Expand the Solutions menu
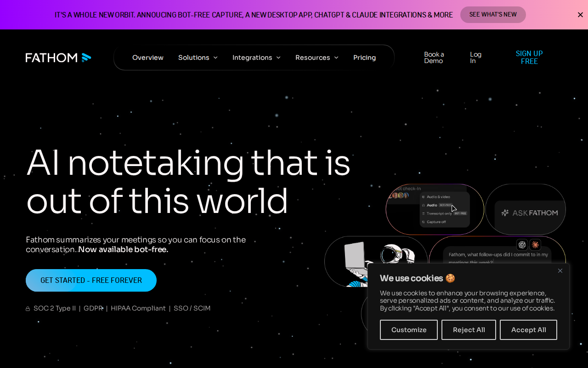 pos(198,57)
